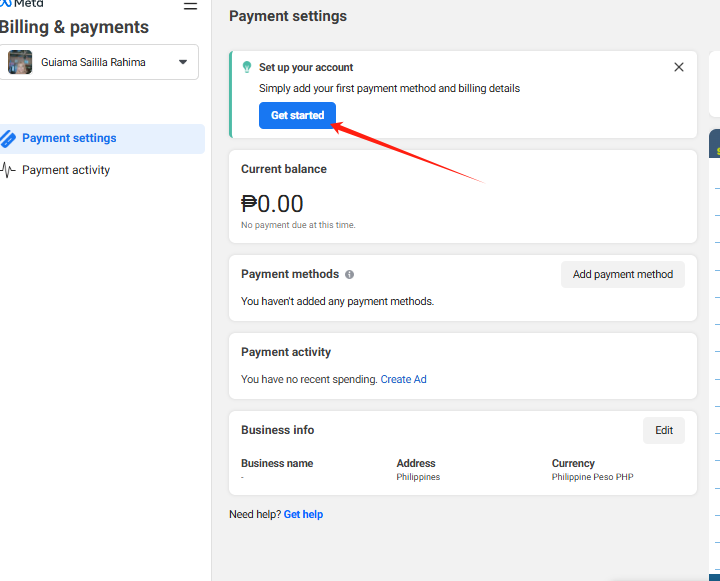Follow the Create Ad link
720x581 pixels.
click(x=403, y=379)
